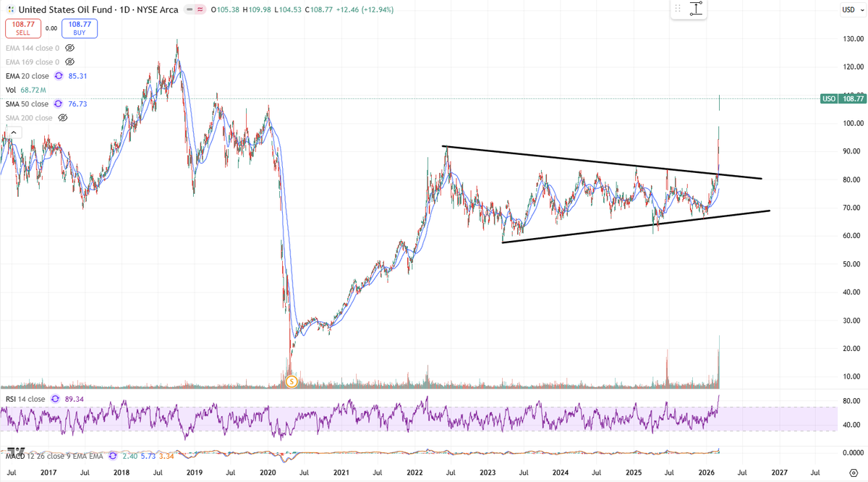
Task: Click the EMA 144 close legend label
Action: [32, 48]
